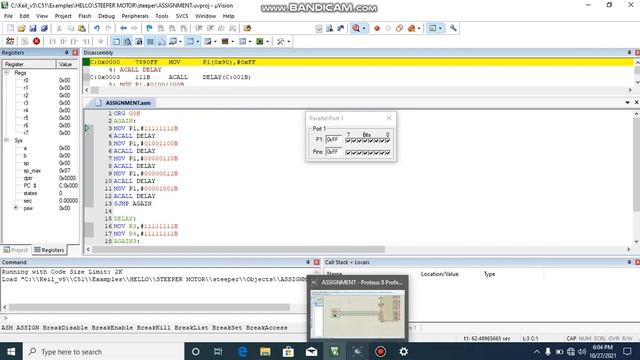Uncheck bit 0 checkbox of P1

388,140
